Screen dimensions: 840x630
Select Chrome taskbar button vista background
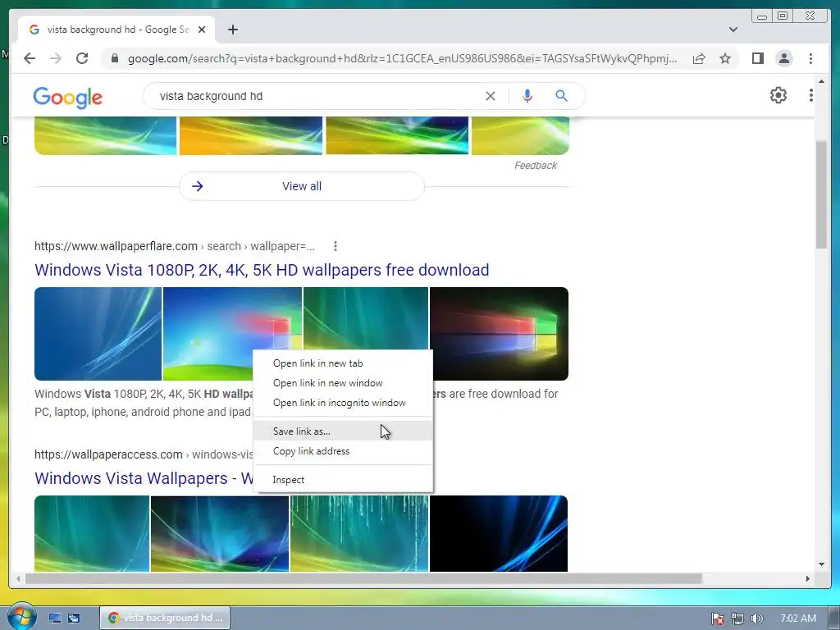click(x=165, y=618)
